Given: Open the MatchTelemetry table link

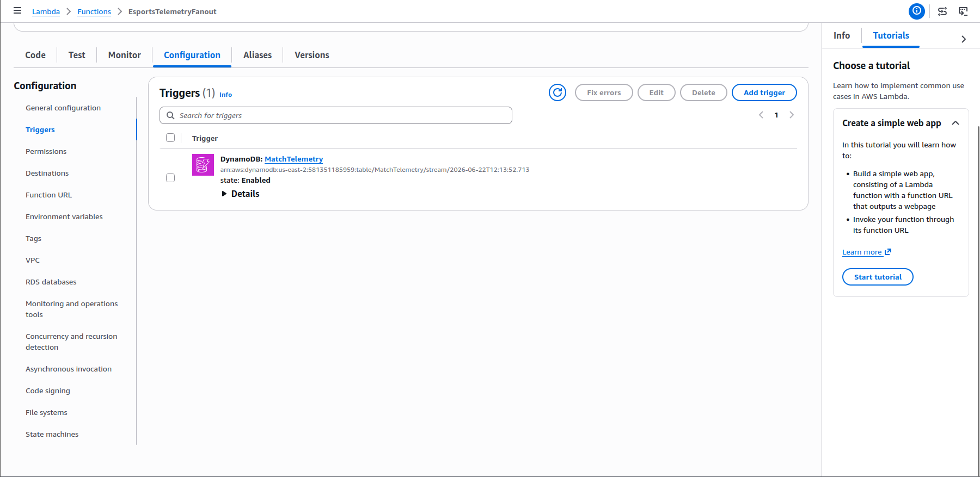Looking at the screenshot, I should coord(293,159).
